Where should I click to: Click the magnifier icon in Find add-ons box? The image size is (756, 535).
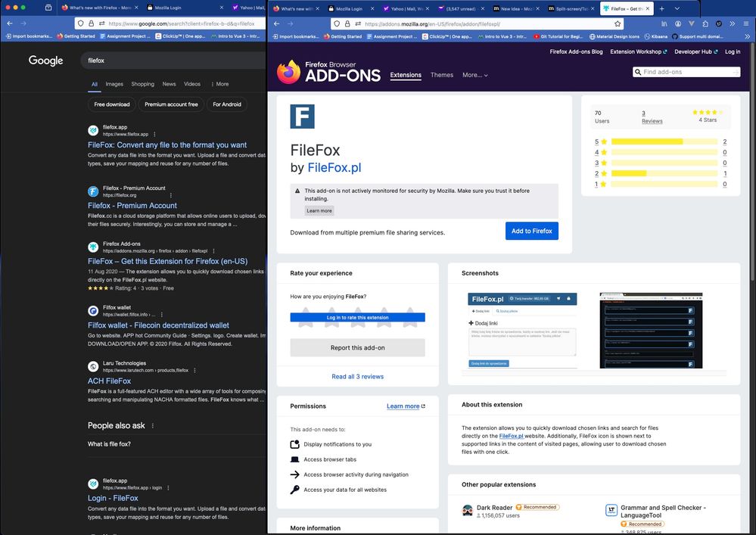pyautogui.click(x=637, y=72)
